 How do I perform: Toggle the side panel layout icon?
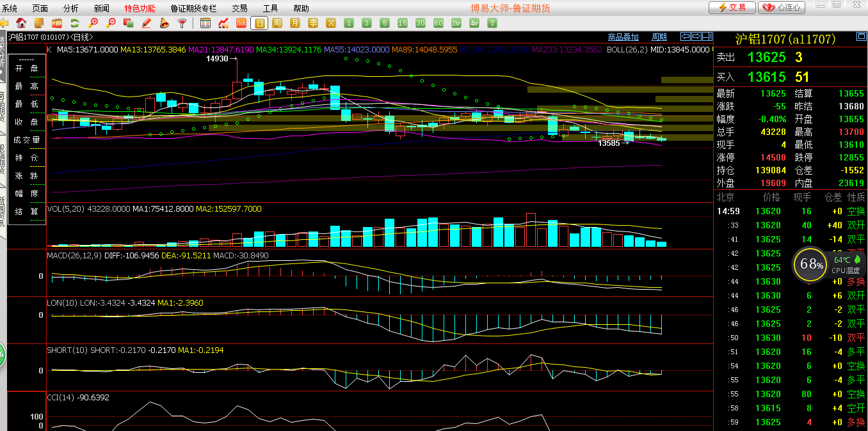pos(707,36)
